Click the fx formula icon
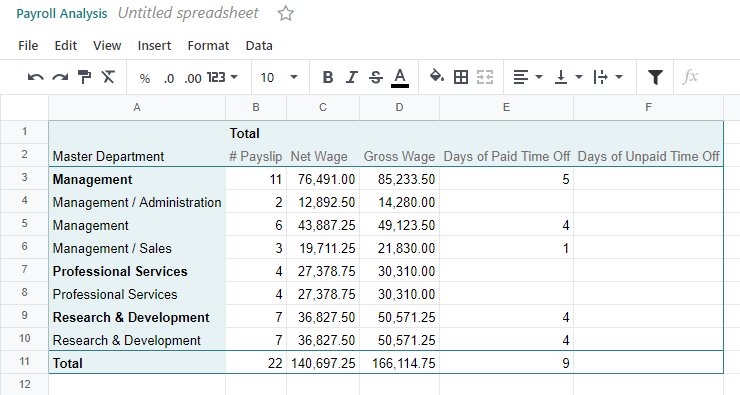The height and width of the screenshot is (395, 740). click(x=690, y=76)
